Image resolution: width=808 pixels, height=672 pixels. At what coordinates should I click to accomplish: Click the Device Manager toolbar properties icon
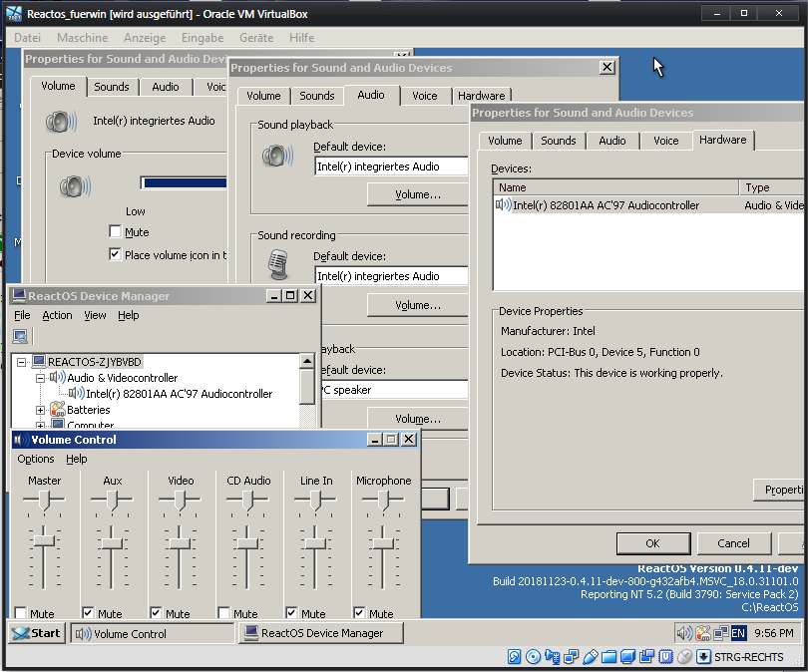tap(20, 336)
